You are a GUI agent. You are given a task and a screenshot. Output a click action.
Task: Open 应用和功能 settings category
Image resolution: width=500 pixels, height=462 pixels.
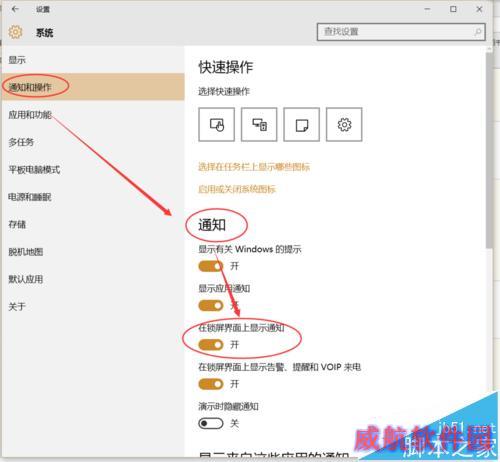30,115
